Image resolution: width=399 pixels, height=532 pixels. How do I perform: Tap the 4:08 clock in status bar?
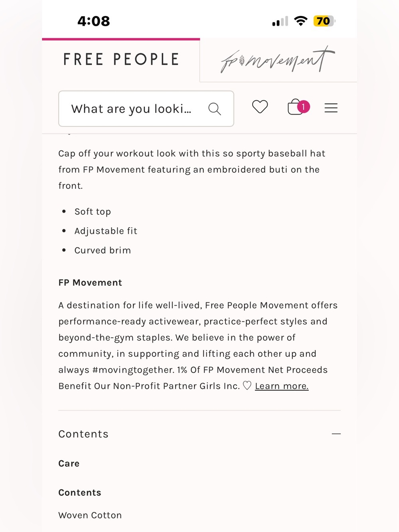pos(94,21)
